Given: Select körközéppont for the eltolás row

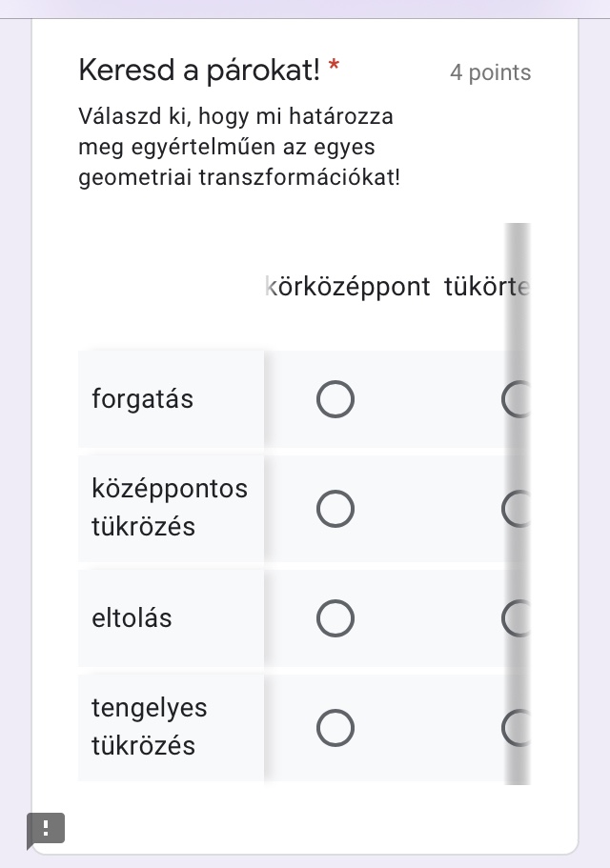Looking at the screenshot, I should point(335,618).
